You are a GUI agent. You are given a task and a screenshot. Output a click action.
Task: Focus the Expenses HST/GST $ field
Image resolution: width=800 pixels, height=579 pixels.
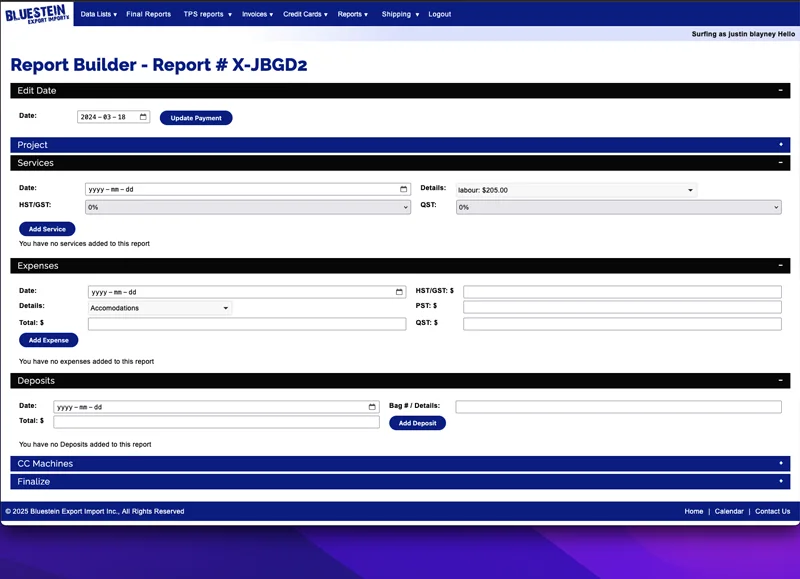[x=622, y=292]
